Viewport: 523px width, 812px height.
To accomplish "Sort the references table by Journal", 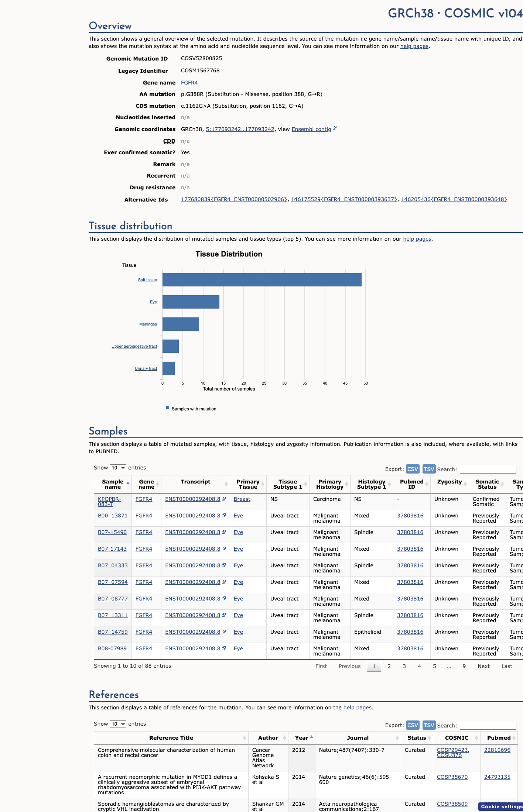I will [x=358, y=738].
